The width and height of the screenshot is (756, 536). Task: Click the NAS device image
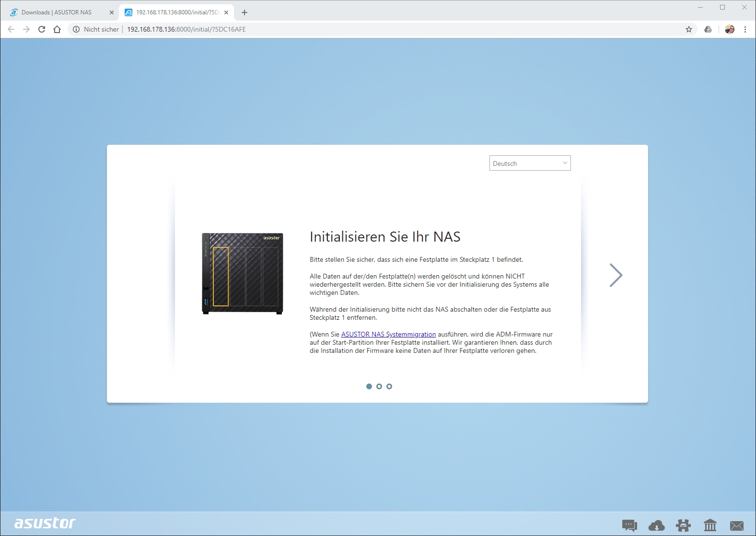point(243,274)
